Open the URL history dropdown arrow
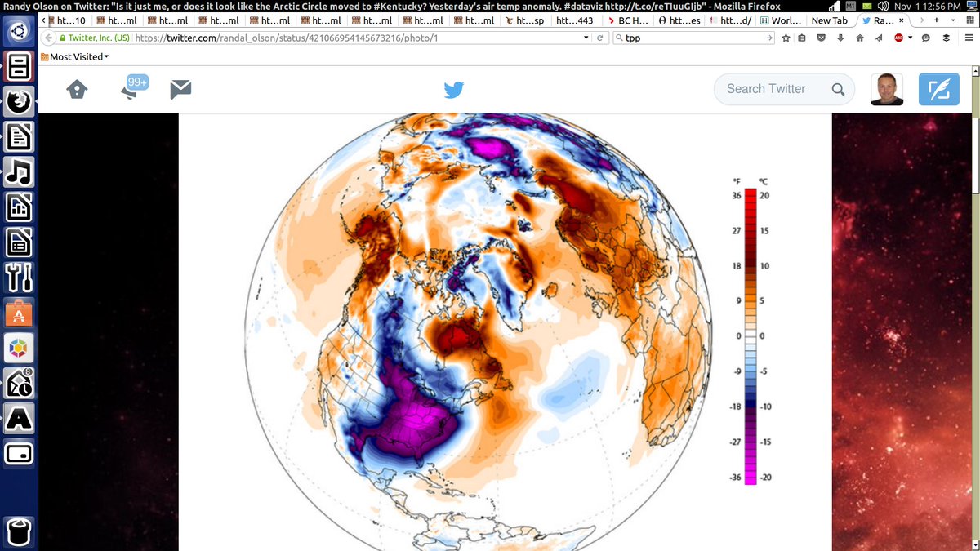Screen dimensions: 980x551 586,38
